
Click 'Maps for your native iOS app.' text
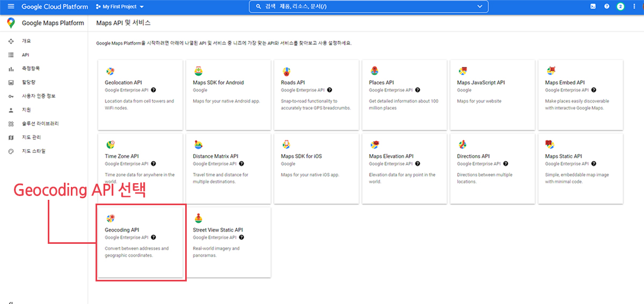coord(310,175)
